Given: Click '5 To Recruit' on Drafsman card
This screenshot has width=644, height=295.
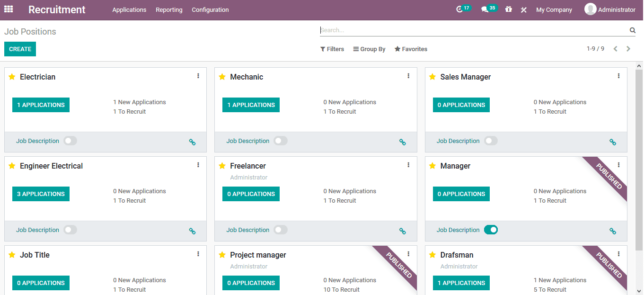Looking at the screenshot, I should pyautogui.click(x=550, y=289).
